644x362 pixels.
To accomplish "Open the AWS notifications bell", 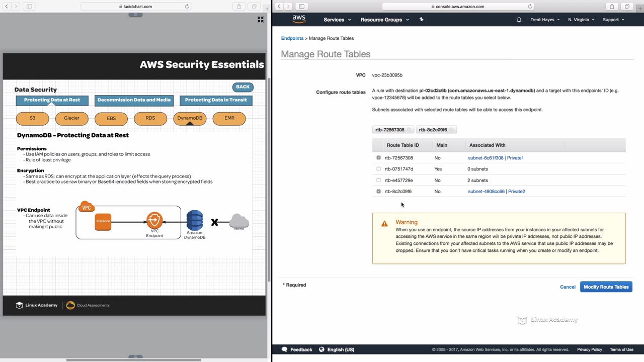I will pyautogui.click(x=519, y=20).
